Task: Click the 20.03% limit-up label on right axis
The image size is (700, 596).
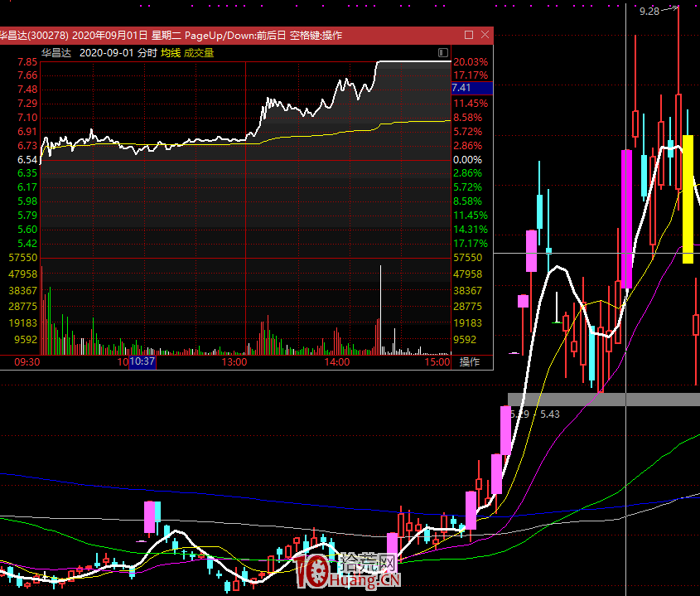Action: point(471,62)
